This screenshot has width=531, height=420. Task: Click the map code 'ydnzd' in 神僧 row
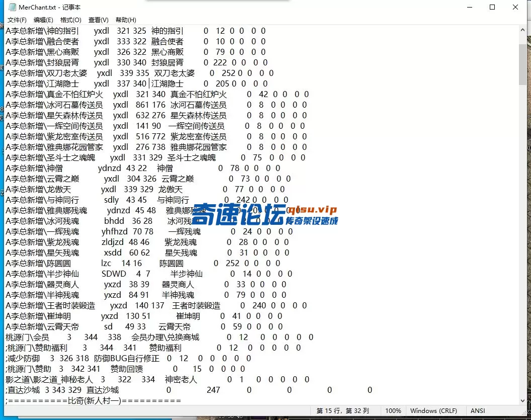[x=110, y=169]
